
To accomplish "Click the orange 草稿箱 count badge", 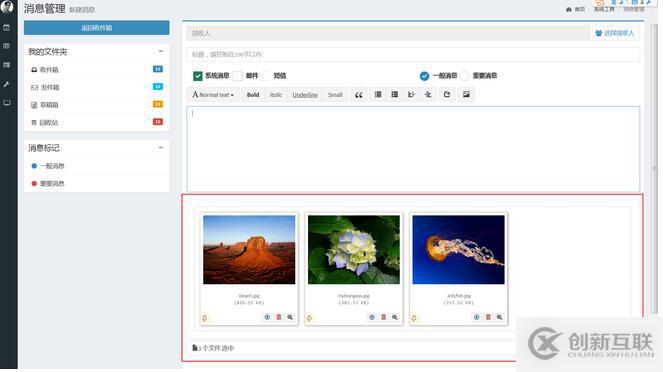I will (158, 104).
